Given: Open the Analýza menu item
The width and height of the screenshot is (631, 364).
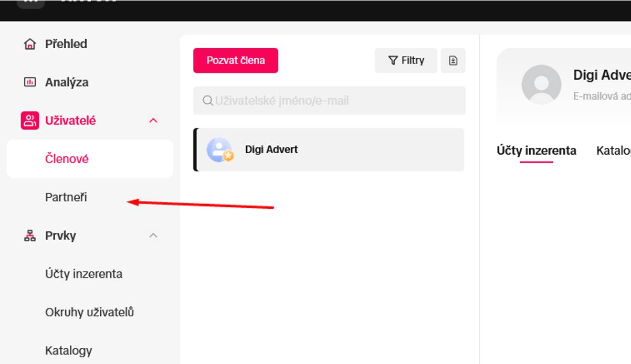Looking at the screenshot, I should click(x=67, y=82).
